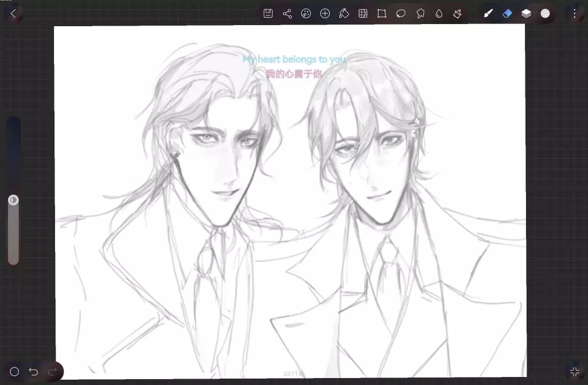Select the water-drop blur/smudge tool

pos(439,13)
